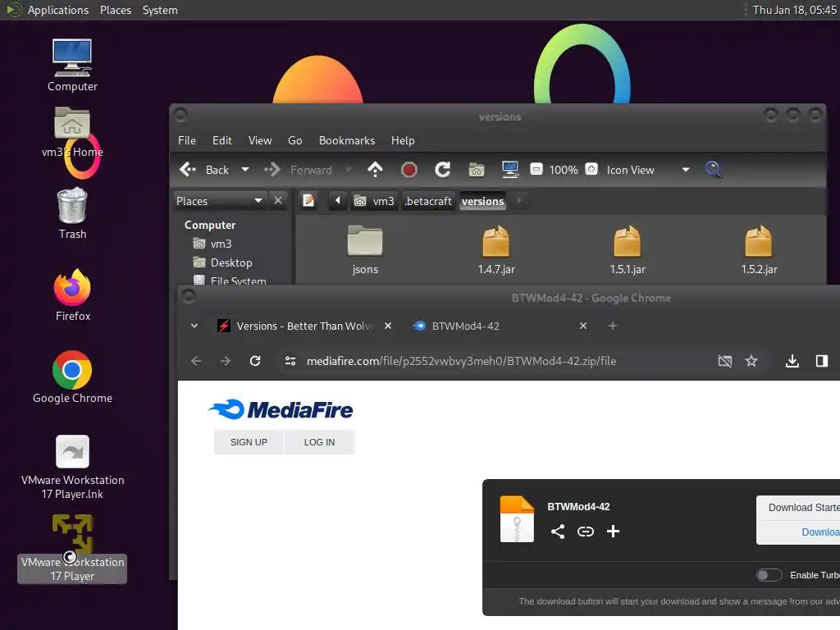This screenshot has height=630, width=840.
Task: Open a new Chrome tab
Action: (x=612, y=326)
